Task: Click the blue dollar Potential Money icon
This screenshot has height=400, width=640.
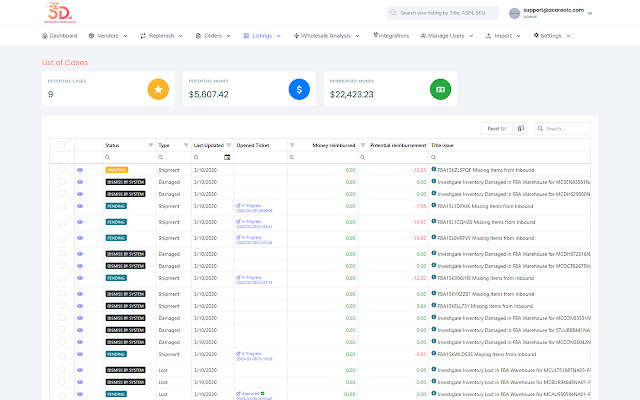Action: (297, 90)
